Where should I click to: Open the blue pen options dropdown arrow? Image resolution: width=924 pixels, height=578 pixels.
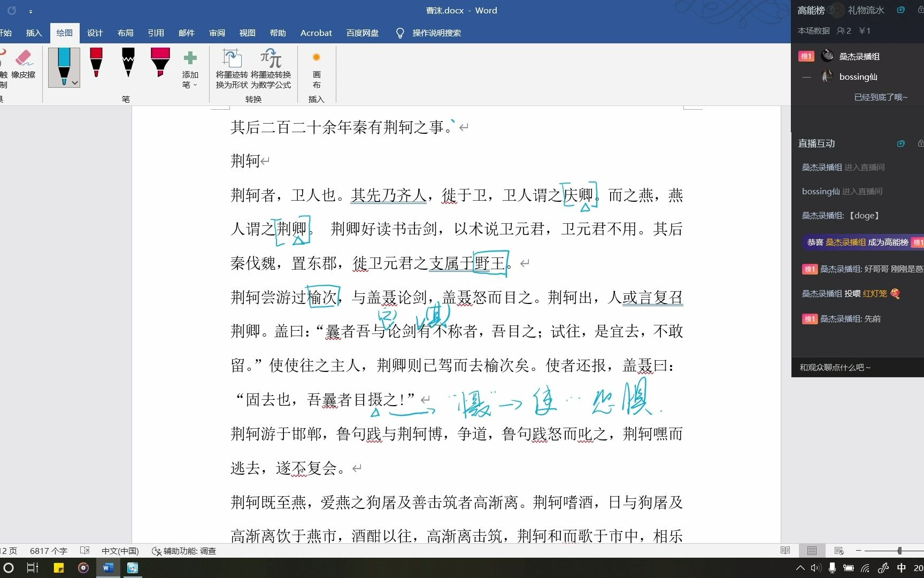75,83
